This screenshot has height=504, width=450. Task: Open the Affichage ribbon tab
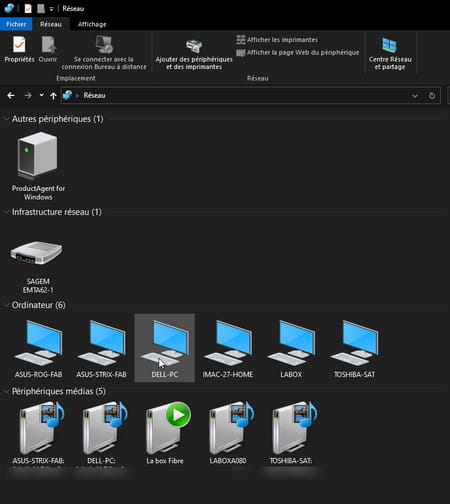pos(92,24)
